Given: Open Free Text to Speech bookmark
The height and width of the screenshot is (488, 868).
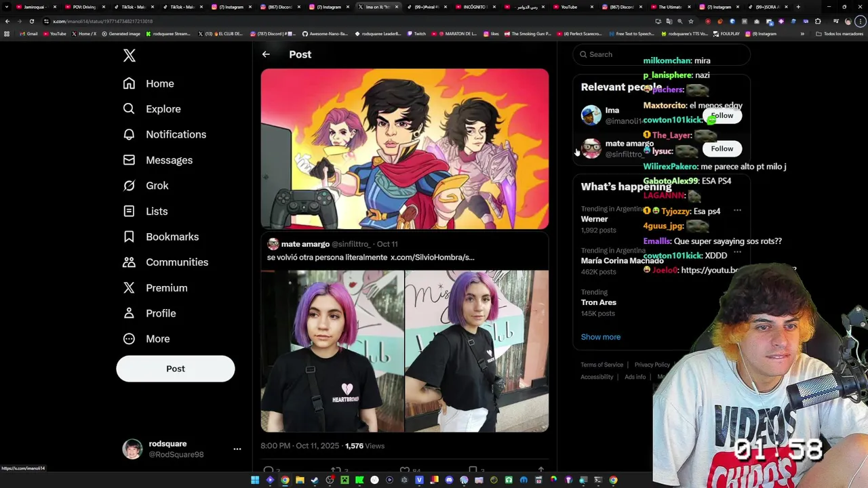Looking at the screenshot, I should [x=631, y=33].
